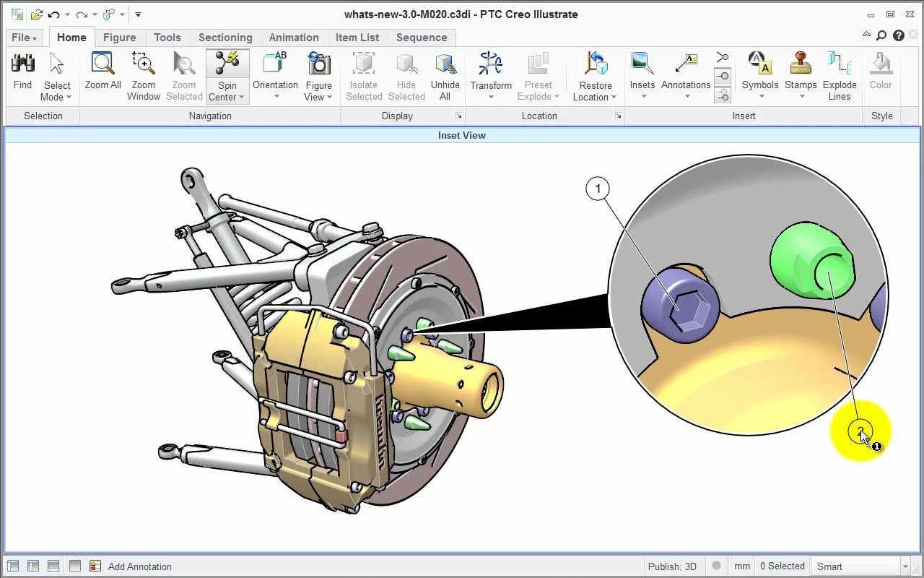The height and width of the screenshot is (578, 924).
Task: Click the Restore Location icon
Action: [x=596, y=64]
